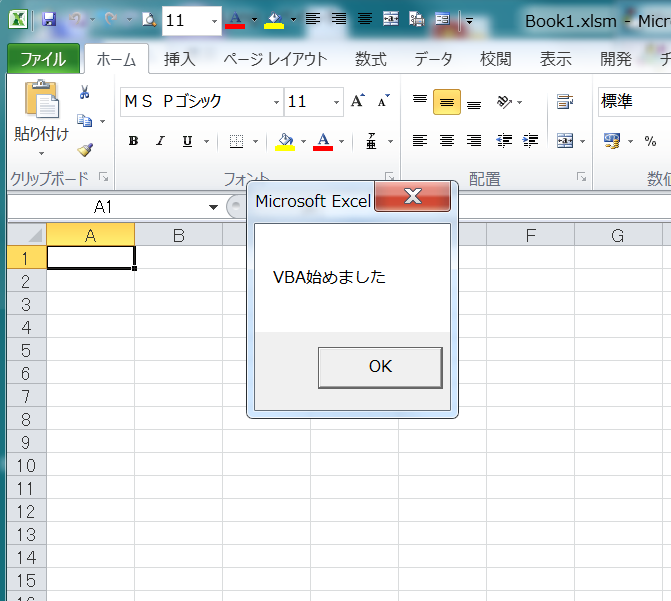Apply yellow fill color in font group
The height and width of the screenshot is (601, 671).
(285, 141)
